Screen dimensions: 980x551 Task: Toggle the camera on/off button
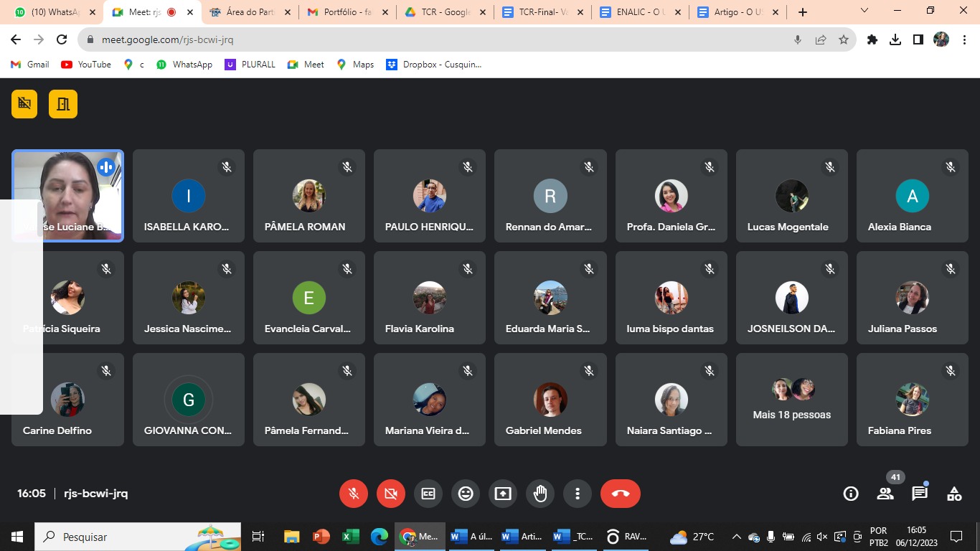click(391, 494)
